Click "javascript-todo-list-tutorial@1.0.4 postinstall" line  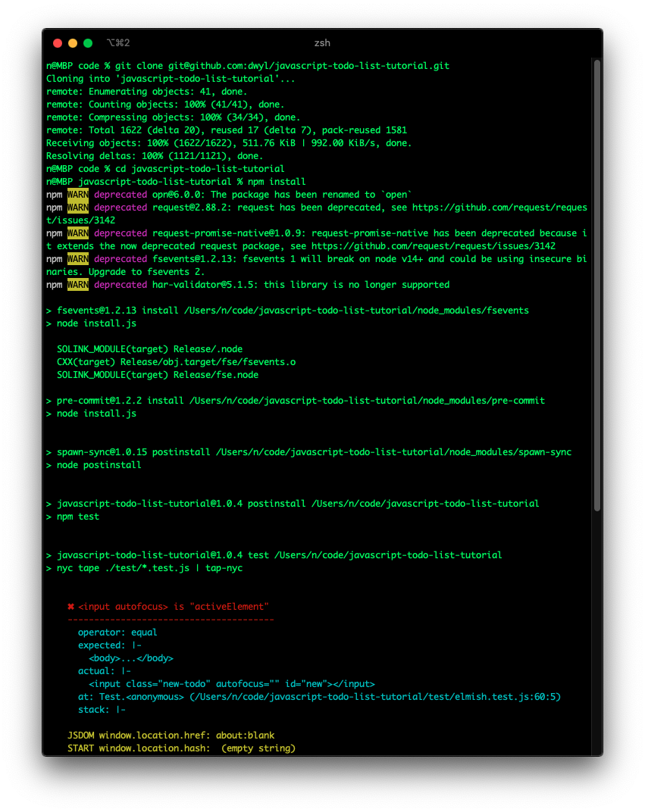point(293,504)
